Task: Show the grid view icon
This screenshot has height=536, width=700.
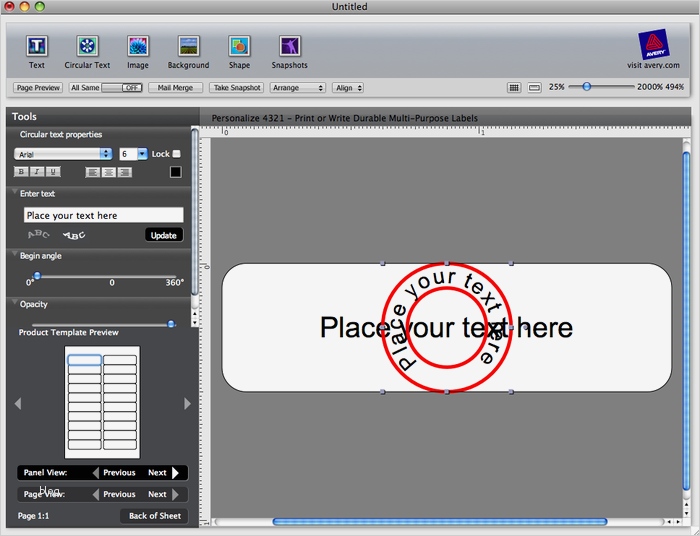Action: pyautogui.click(x=513, y=88)
